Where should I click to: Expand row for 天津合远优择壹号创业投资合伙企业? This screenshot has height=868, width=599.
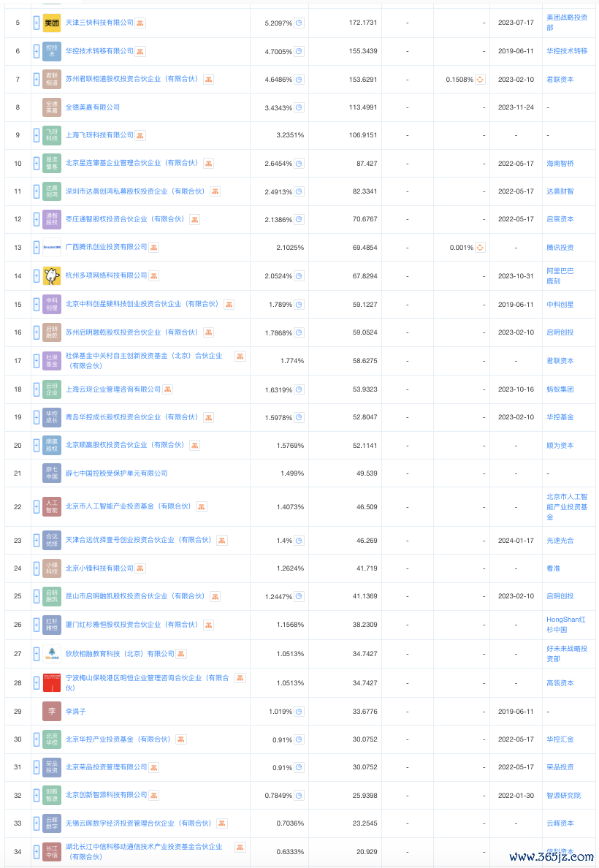pyautogui.click(x=37, y=540)
